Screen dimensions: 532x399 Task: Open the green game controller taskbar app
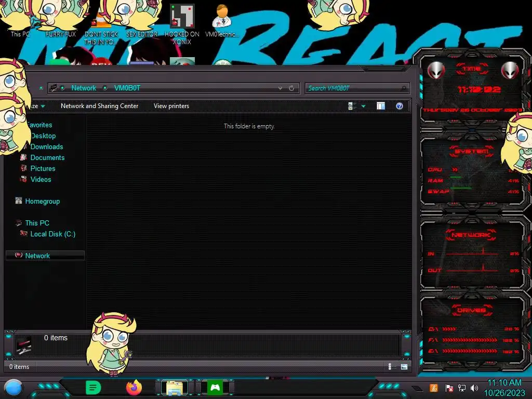[215, 388]
